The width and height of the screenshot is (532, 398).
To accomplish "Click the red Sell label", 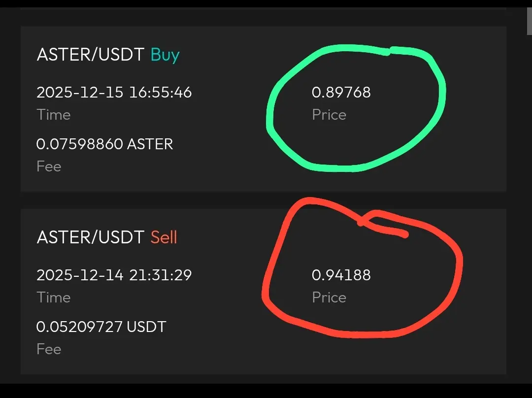I will [x=164, y=237].
